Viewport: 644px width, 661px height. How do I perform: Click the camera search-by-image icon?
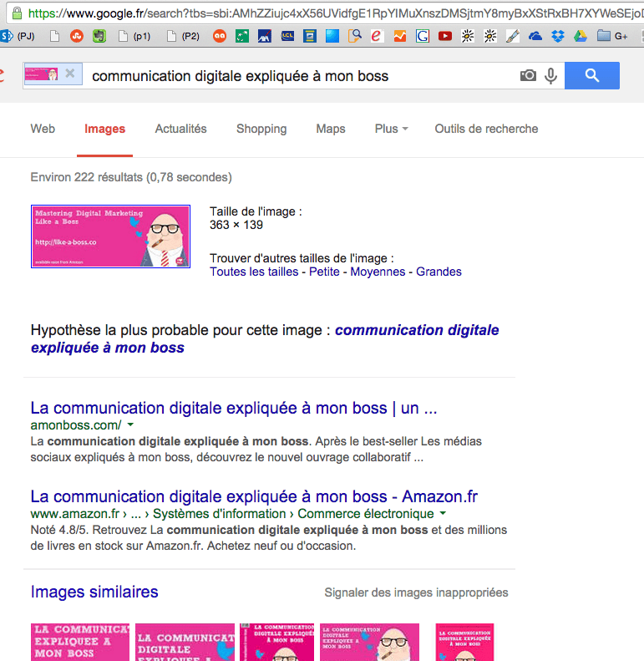[528, 75]
